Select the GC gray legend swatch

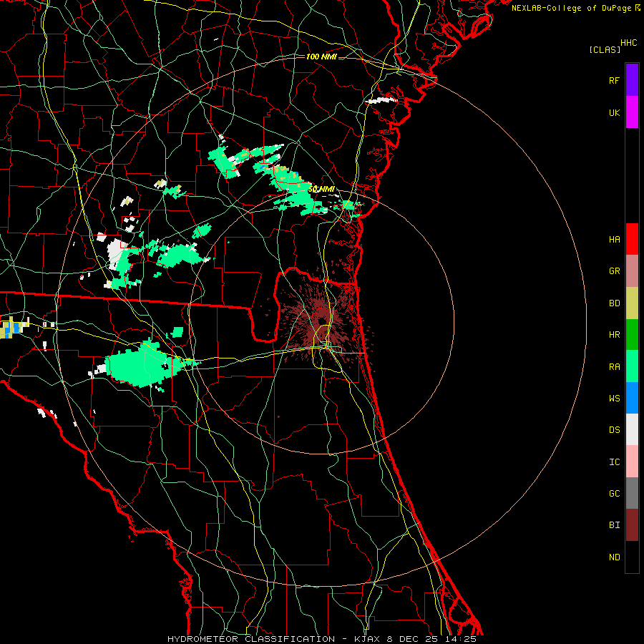pos(632,493)
